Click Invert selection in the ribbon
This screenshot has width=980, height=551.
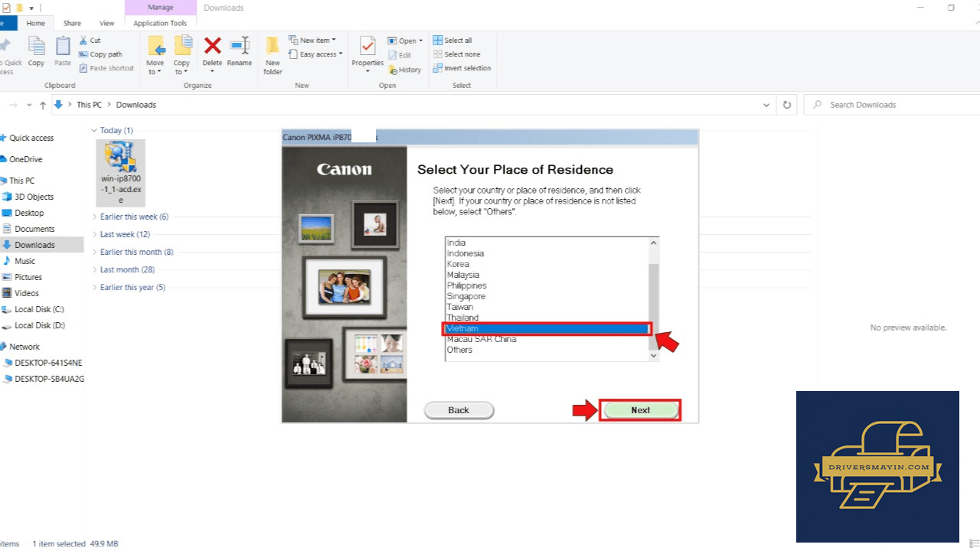[x=462, y=68]
